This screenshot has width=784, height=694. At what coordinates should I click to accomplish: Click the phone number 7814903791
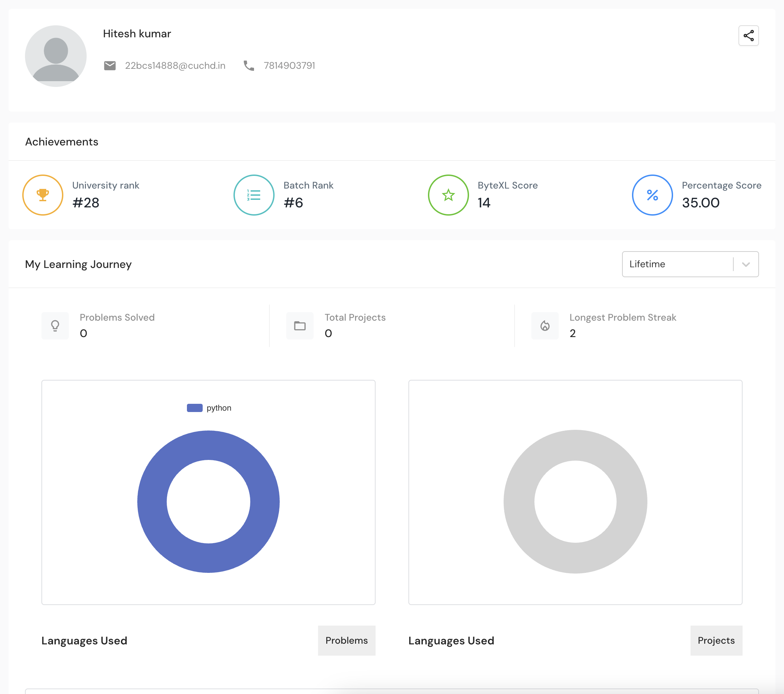[289, 66]
